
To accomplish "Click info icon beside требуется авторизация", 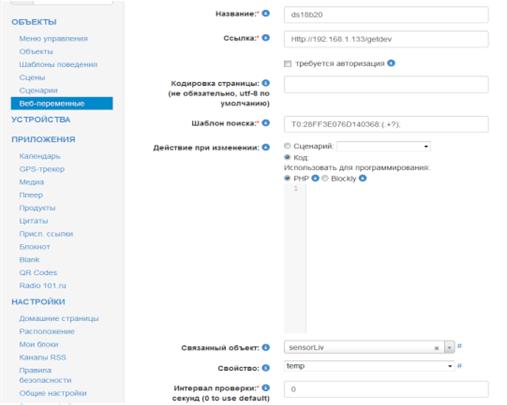I will click(x=391, y=63).
